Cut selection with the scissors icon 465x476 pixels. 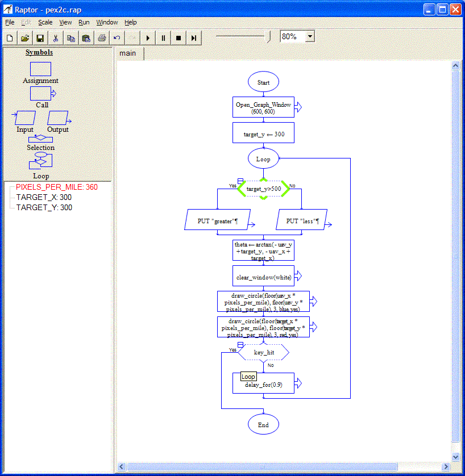tap(56, 38)
